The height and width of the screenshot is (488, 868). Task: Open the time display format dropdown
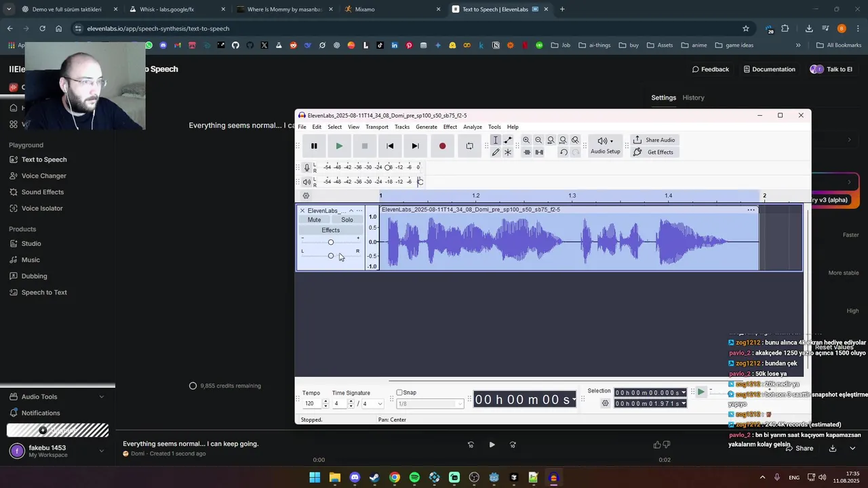(x=574, y=399)
